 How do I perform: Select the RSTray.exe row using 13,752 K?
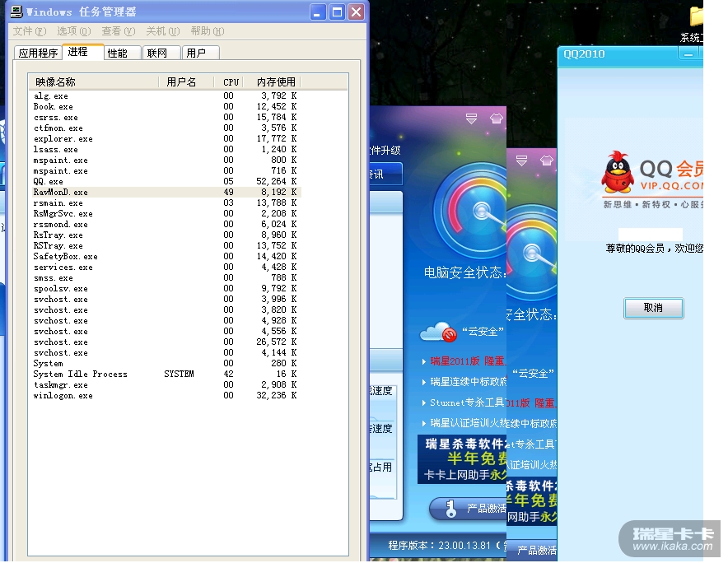tap(166, 245)
